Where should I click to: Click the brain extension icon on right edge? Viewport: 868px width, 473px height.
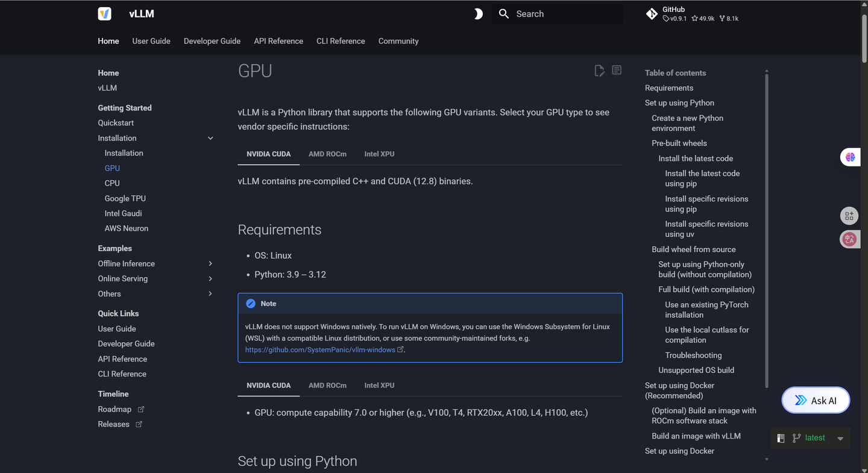(x=850, y=157)
